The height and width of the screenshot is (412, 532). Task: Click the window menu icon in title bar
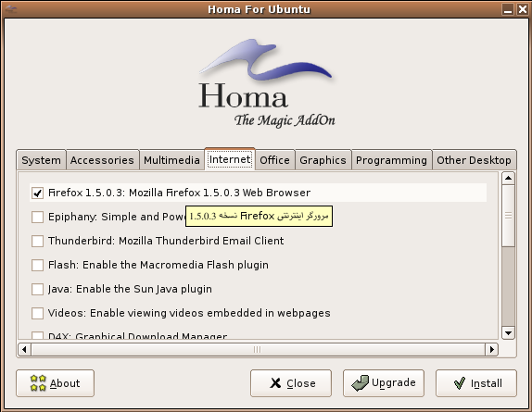click(x=10, y=9)
